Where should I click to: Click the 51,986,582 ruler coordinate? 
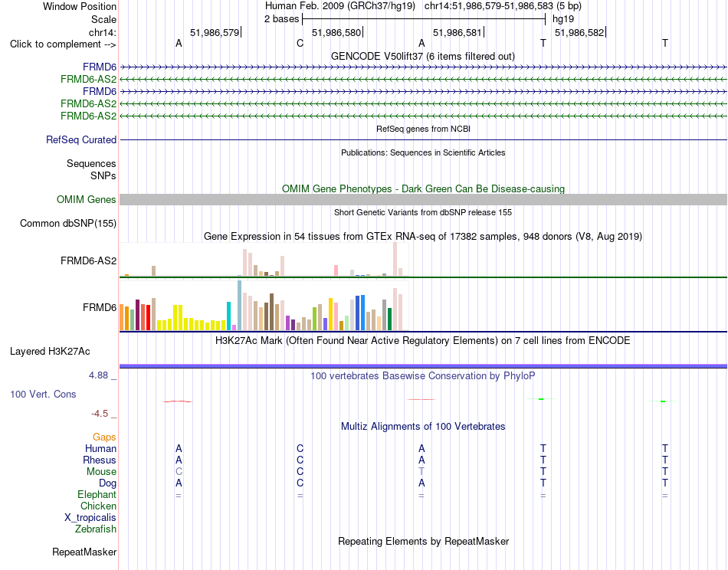(579, 32)
